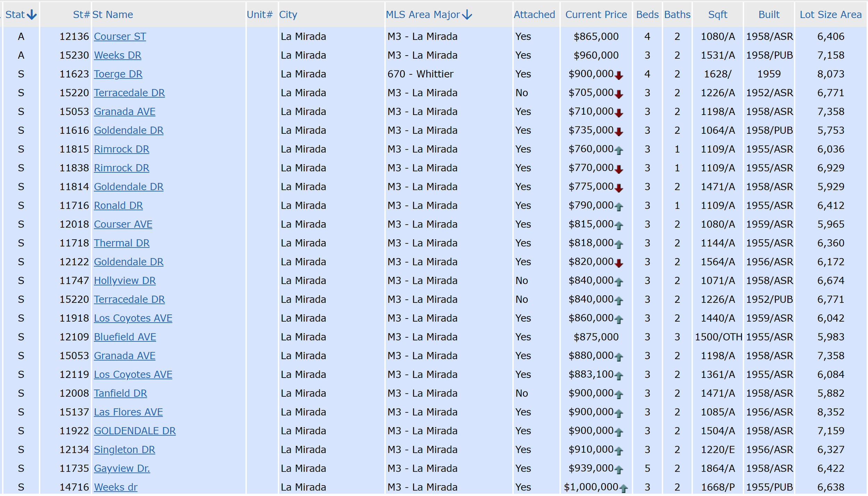Click red price-drop arrow on Toerge DR row

pyautogui.click(x=619, y=75)
